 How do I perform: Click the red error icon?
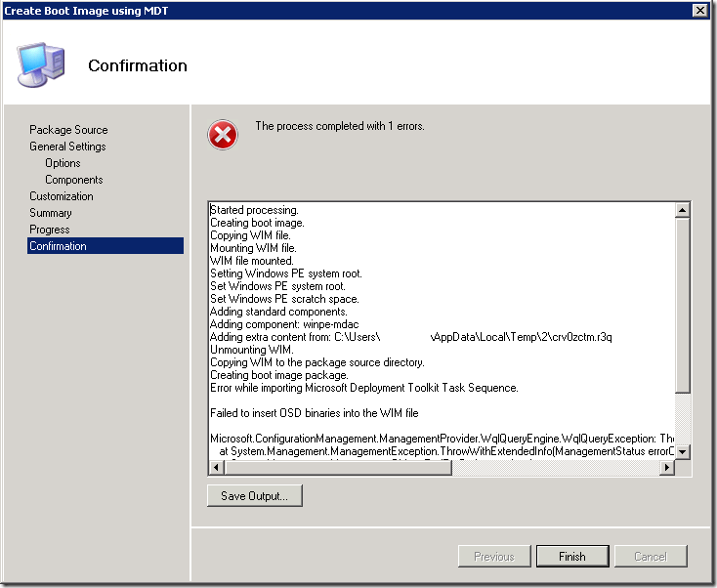tap(223, 135)
